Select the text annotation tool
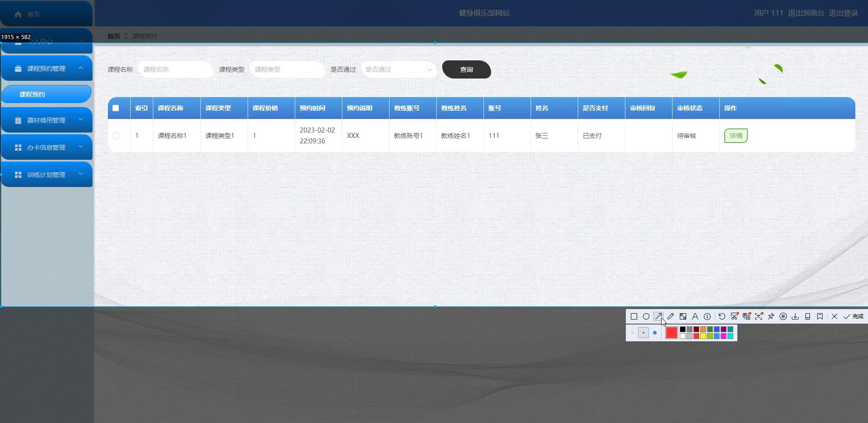Image resolution: width=868 pixels, height=423 pixels. click(695, 316)
